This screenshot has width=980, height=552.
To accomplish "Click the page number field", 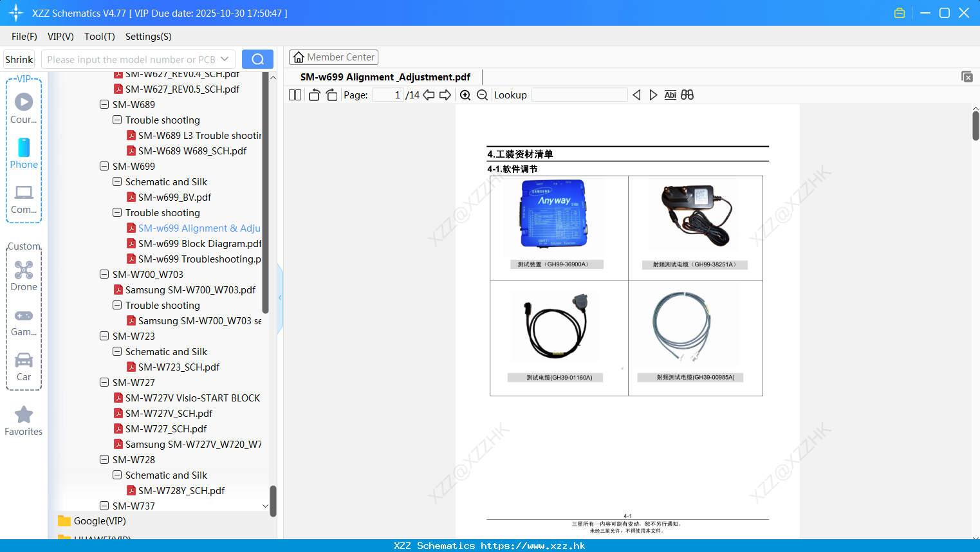I will pyautogui.click(x=387, y=95).
